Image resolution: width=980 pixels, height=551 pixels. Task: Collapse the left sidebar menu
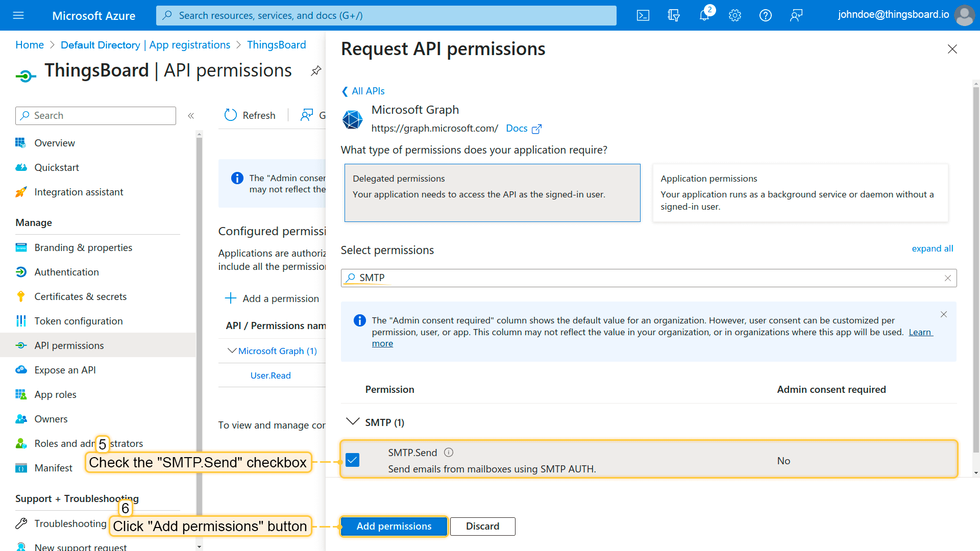pyautogui.click(x=191, y=116)
